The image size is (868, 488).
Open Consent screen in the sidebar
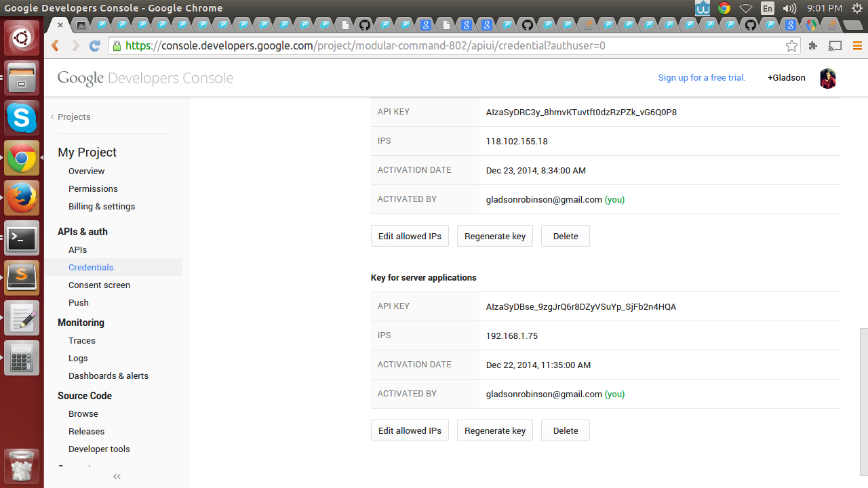point(99,285)
